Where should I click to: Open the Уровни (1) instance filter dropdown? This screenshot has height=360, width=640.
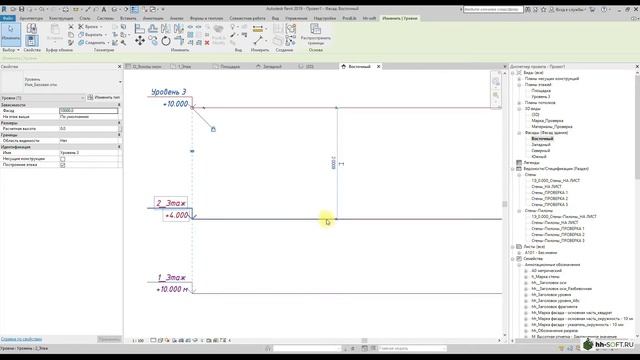point(83,98)
